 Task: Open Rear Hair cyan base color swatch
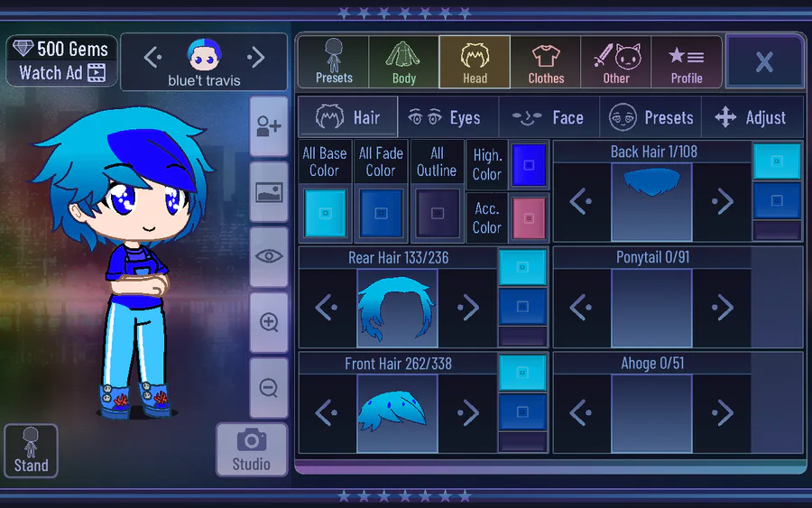[522, 267]
